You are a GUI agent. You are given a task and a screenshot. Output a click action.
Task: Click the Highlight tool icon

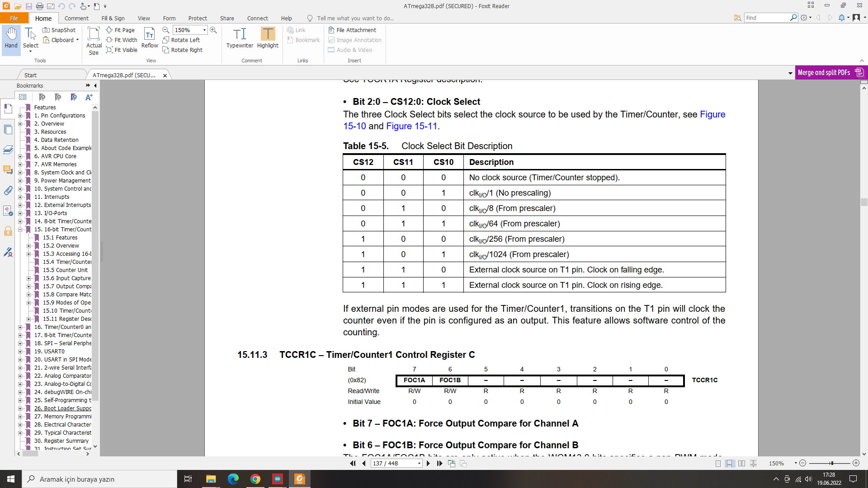(268, 34)
